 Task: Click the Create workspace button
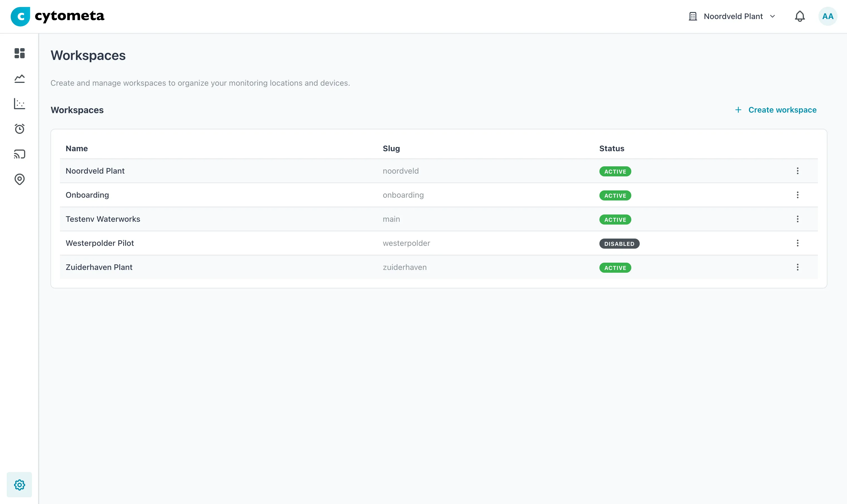[x=776, y=110]
